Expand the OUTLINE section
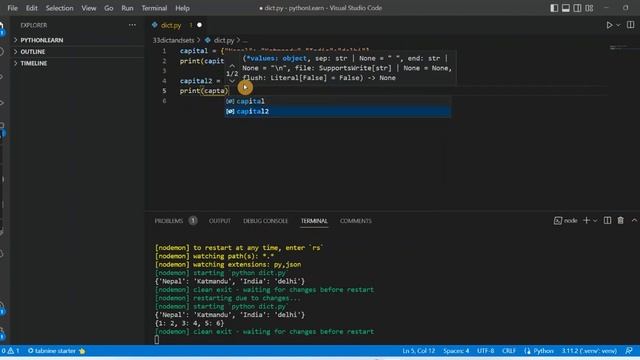 click(78, 52)
